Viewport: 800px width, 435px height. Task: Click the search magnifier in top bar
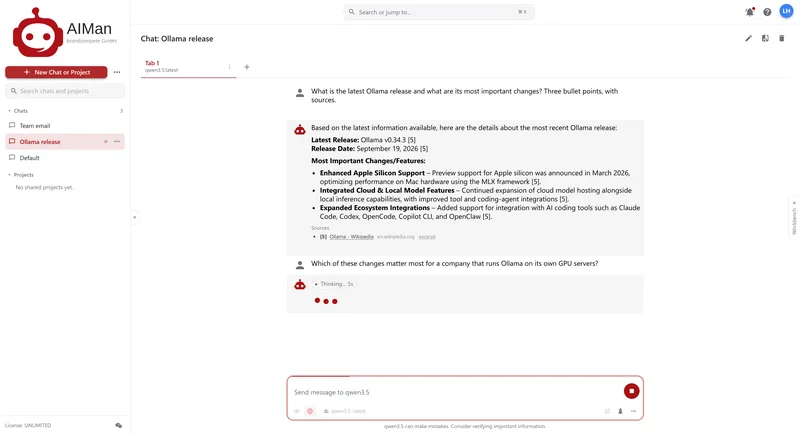[x=352, y=12]
